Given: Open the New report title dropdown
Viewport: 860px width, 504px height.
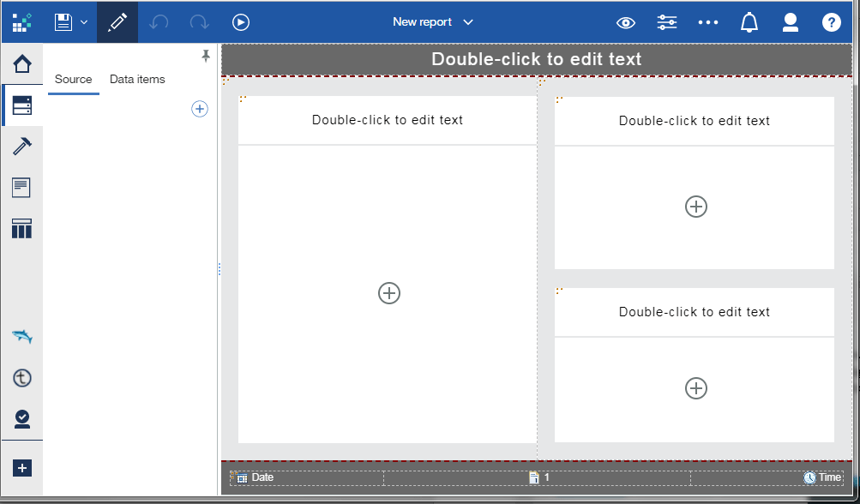Looking at the screenshot, I should [433, 22].
